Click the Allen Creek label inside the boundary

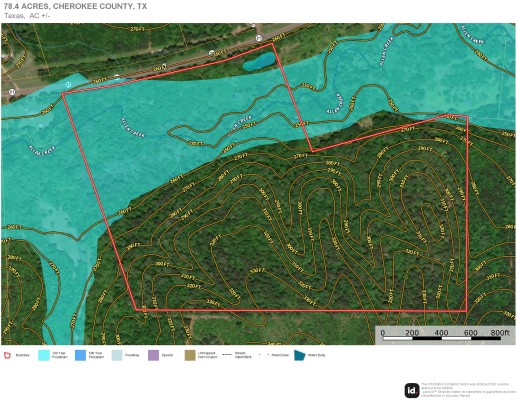pos(133,127)
